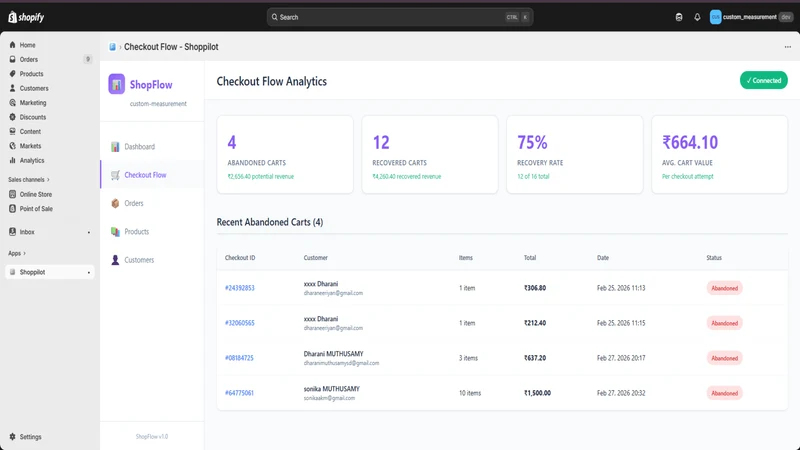This screenshot has width=800, height=450.
Task: Open Customers in ShopFlow menu
Action: click(152, 260)
